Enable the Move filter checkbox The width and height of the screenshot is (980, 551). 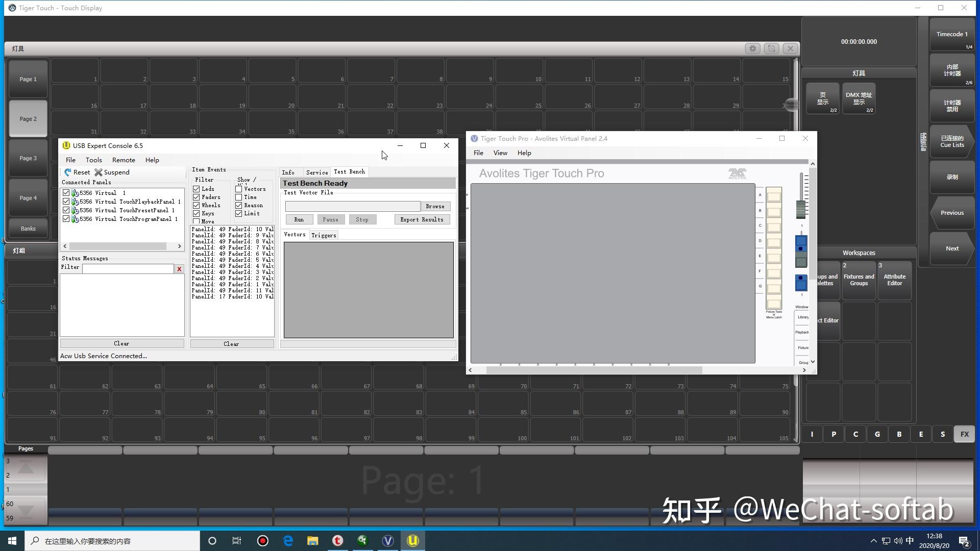point(198,221)
